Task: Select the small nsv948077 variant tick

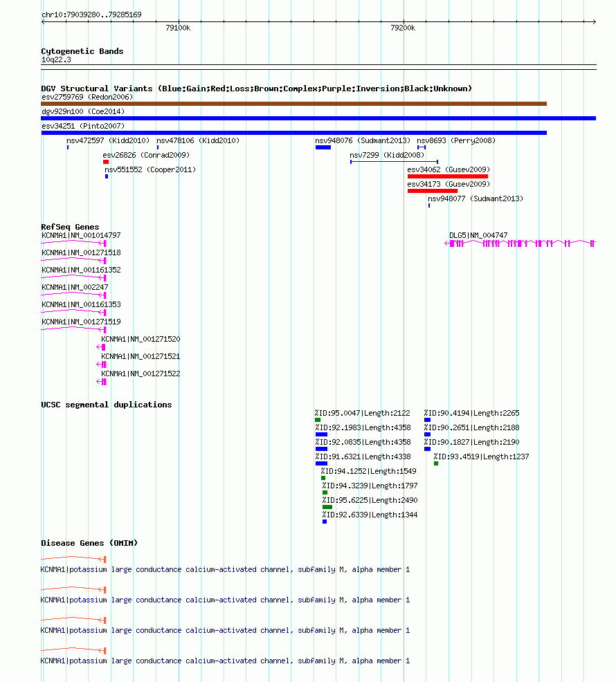Action: [429, 205]
